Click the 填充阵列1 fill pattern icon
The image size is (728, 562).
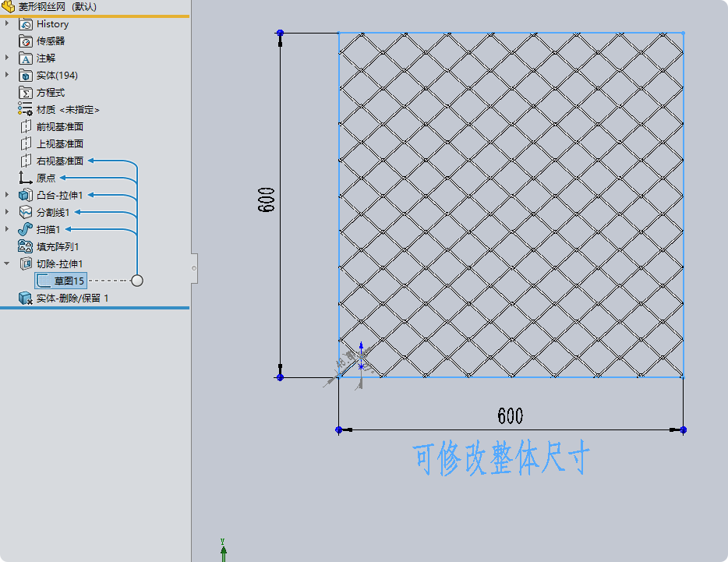(x=26, y=246)
